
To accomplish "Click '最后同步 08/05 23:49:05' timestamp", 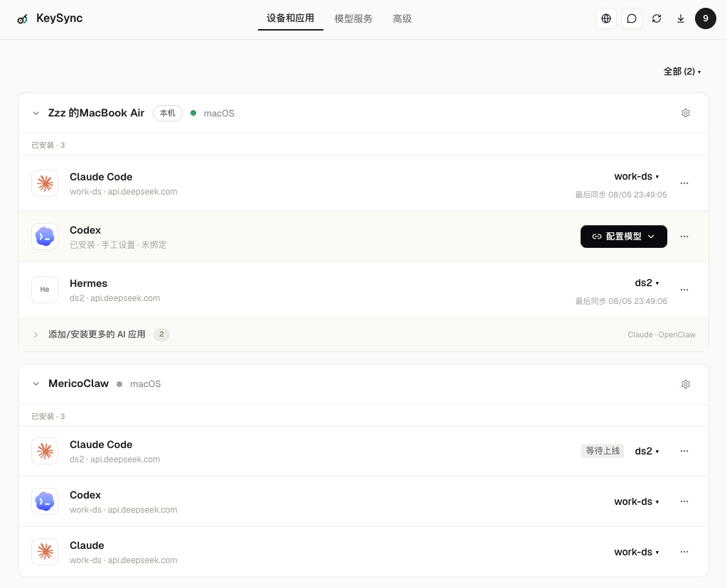I will pos(621,195).
